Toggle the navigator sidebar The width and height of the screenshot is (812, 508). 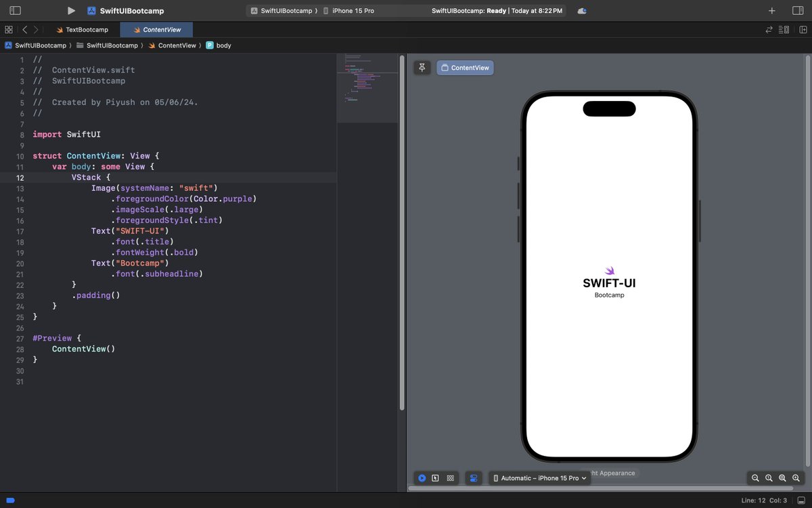point(15,11)
